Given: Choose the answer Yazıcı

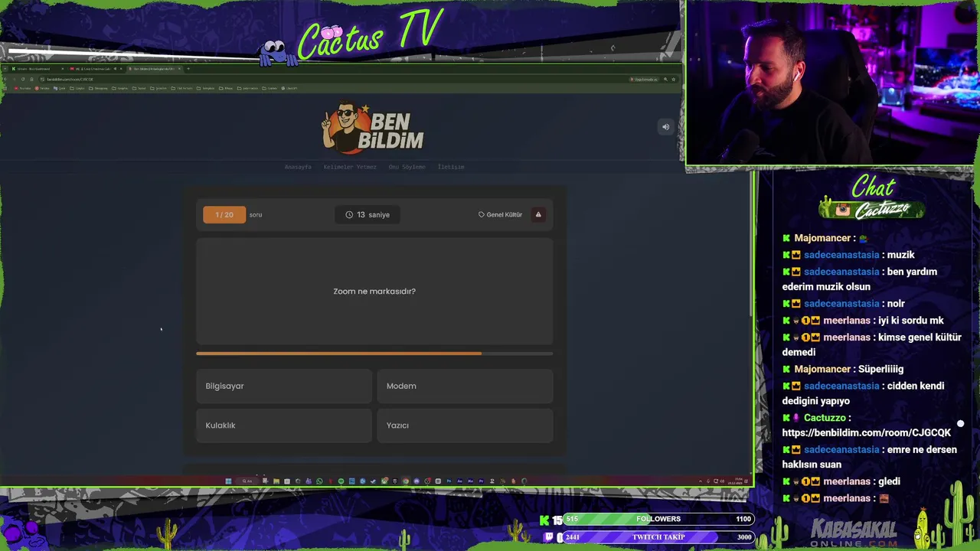Looking at the screenshot, I should 465,425.
